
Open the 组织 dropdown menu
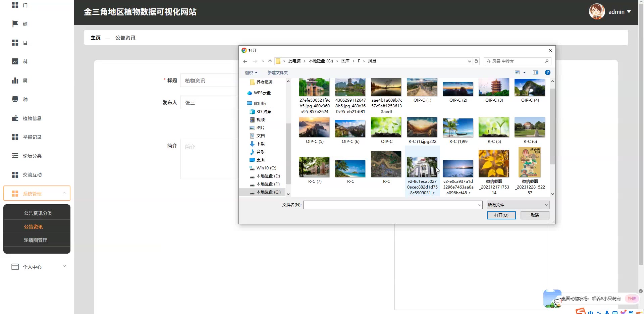click(251, 73)
